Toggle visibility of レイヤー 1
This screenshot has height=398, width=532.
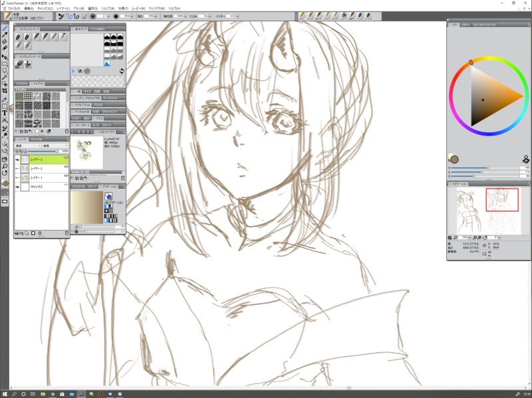pyautogui.click(x=17, y=177)
